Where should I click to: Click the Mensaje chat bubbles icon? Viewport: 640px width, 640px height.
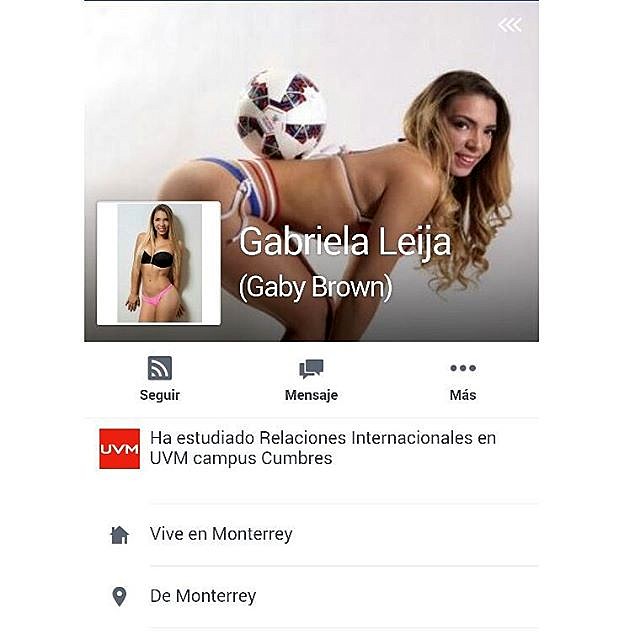pyautogui.click(x=311, y=369)
